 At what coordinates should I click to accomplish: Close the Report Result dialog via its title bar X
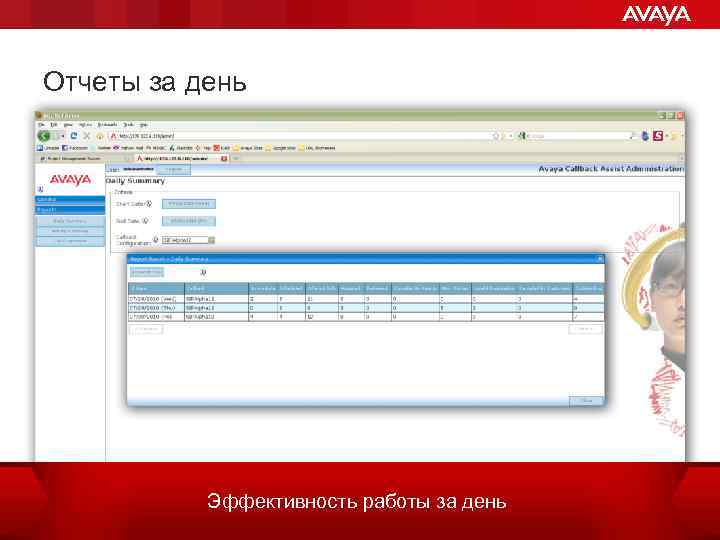click(600, 259)
